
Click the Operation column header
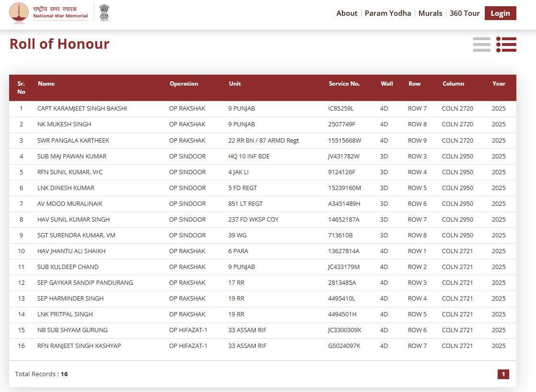click(183, 84)
